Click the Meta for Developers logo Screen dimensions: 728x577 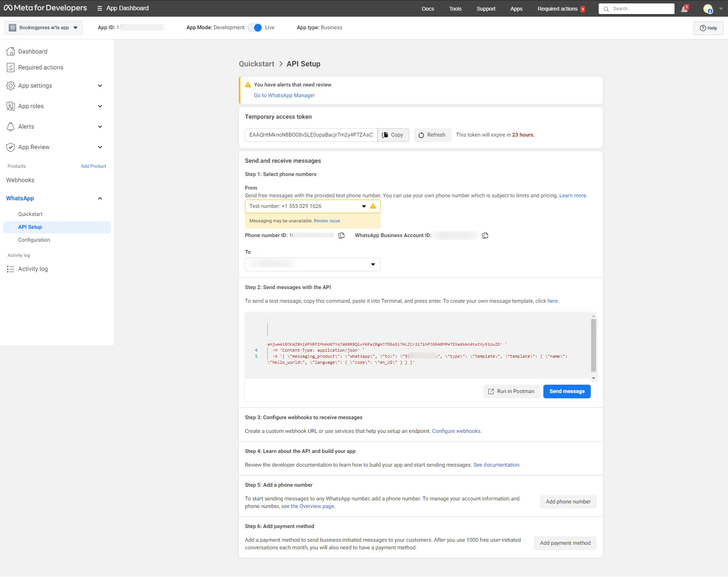click(x=45, y=8)
